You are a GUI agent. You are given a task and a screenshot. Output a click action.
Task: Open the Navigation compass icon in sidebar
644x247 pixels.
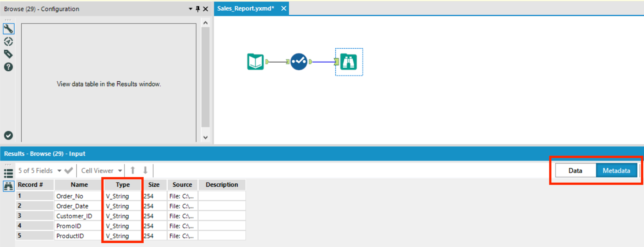point(8,42)
